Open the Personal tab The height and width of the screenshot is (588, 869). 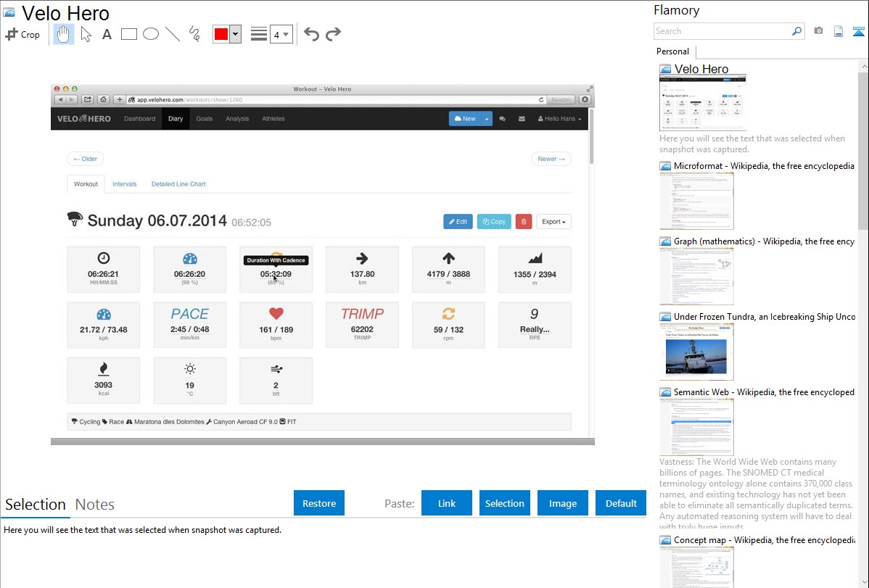672,51
